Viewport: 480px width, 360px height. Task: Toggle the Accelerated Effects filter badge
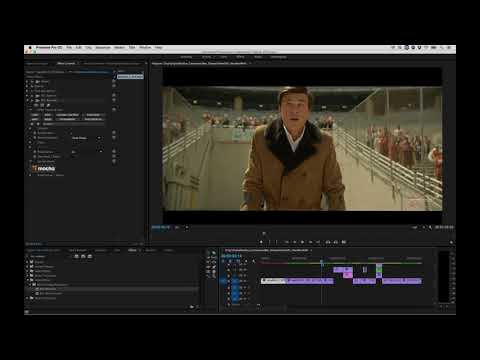(x=76, y=256)
